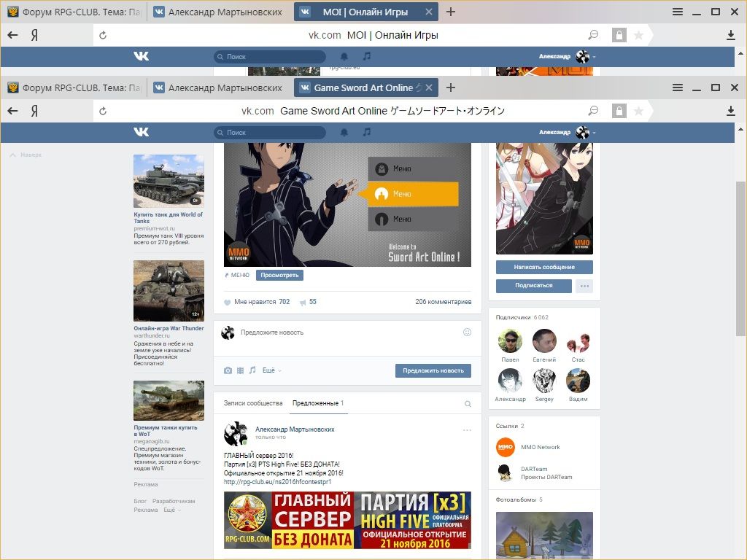Open World of Tanks ad thumbnail

169,181
